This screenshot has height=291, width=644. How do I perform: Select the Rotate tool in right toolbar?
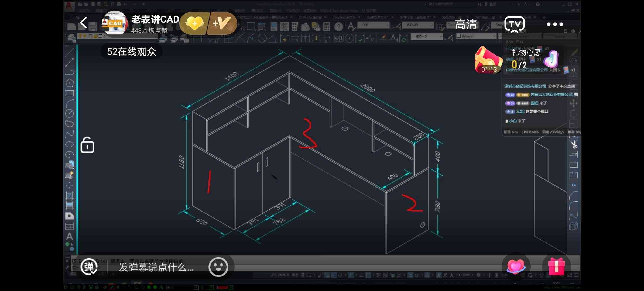click(x=573, y=113)
